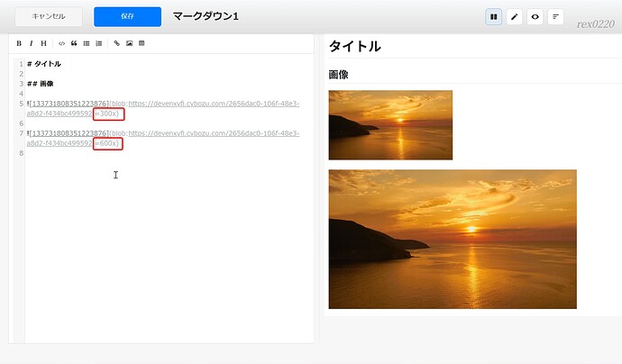This screenshot has height=364, width=622.
Task: Insert a heading with the H icon
Action: 42,43
